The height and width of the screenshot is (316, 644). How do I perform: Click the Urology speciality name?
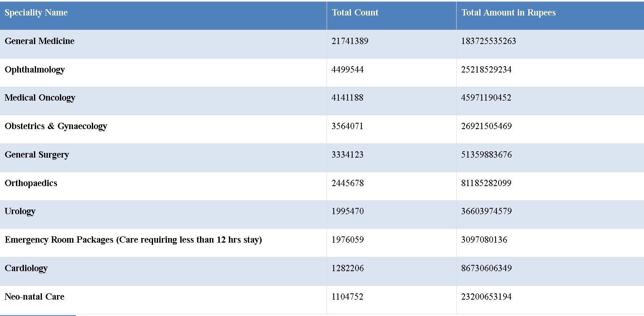pos(20,211)
